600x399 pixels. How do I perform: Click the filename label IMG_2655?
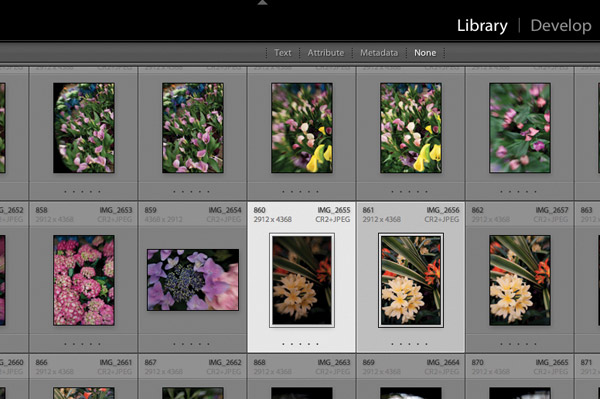tap(334, 210)
